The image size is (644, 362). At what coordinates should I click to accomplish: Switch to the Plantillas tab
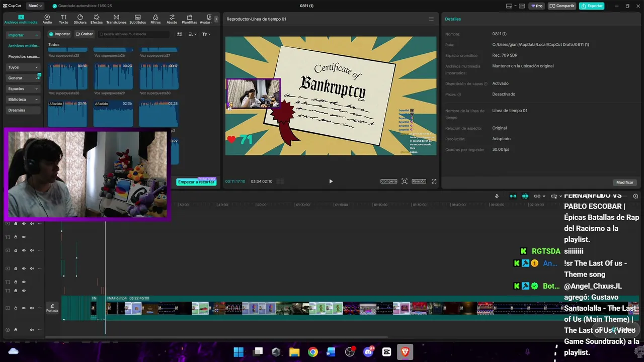click(189, 19)
